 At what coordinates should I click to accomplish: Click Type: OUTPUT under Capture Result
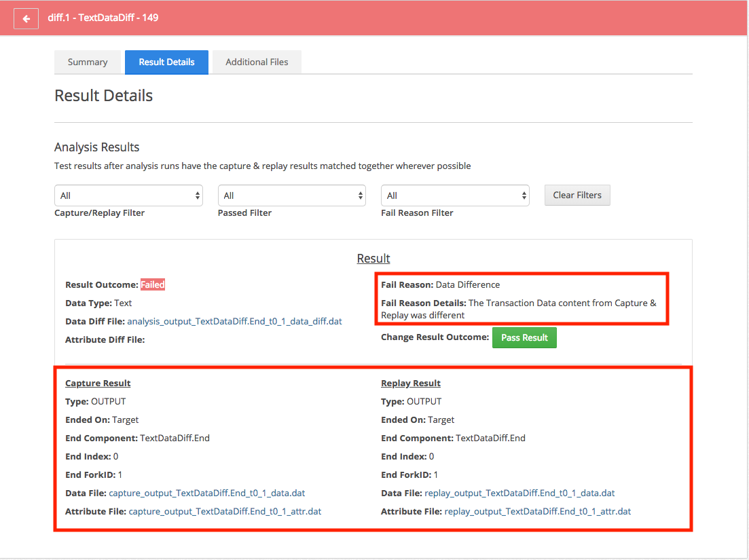click(96, 401)
